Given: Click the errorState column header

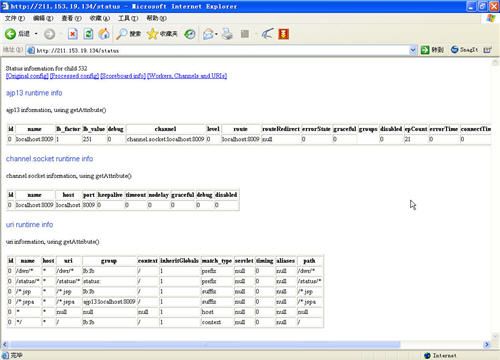Looking at the screenshot, I should [x=316, y=129].
